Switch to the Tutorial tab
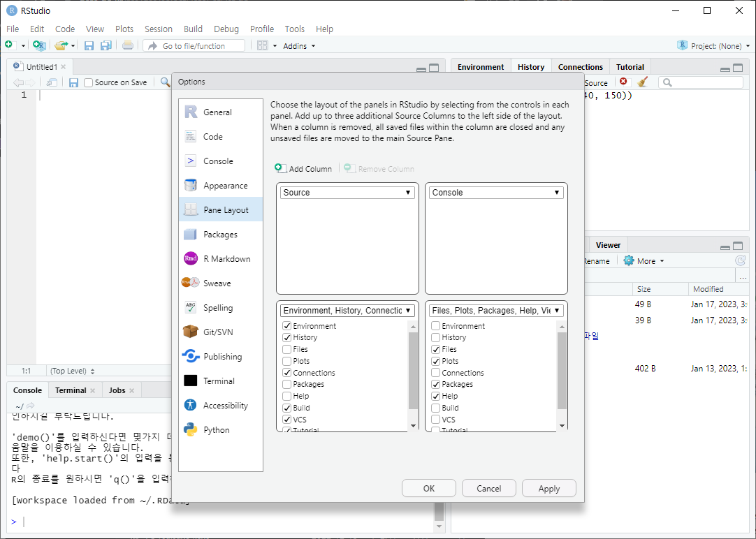756x539 pixels. (630, 67)
